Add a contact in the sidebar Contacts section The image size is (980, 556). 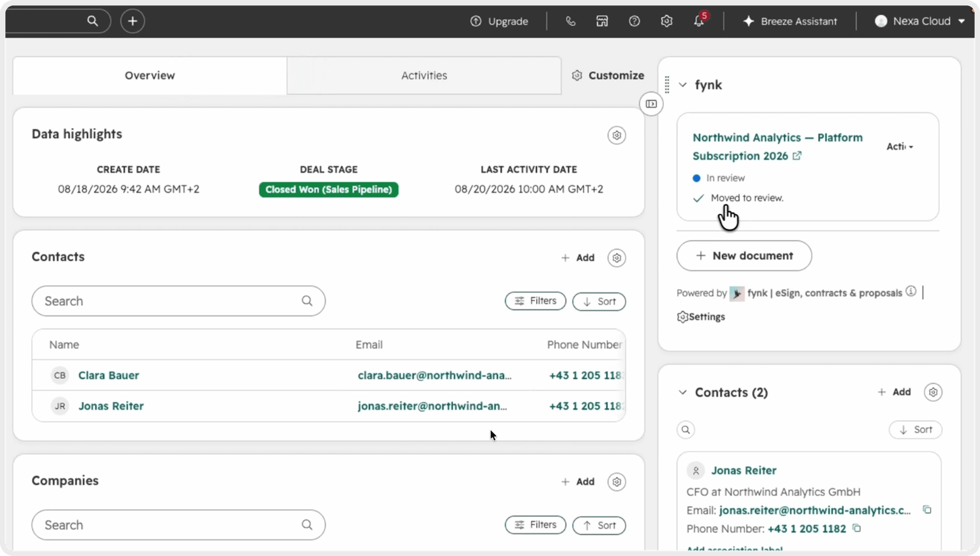pos(894,392)
